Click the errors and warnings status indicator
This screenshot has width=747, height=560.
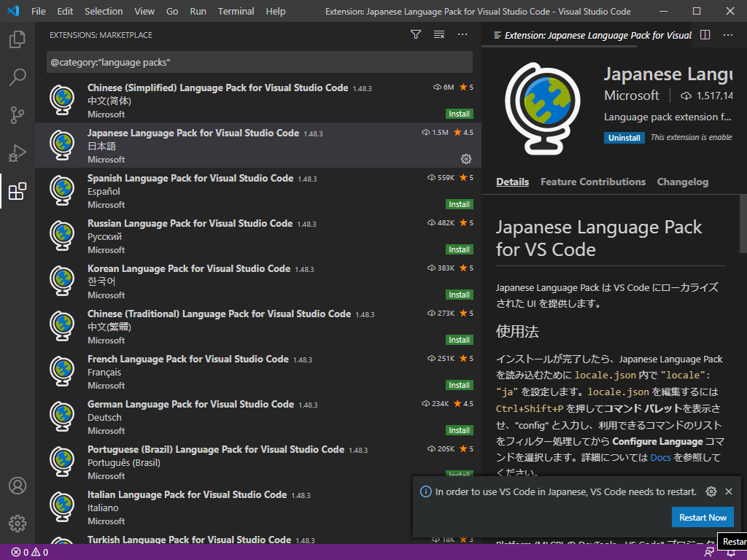pos(29,553)
